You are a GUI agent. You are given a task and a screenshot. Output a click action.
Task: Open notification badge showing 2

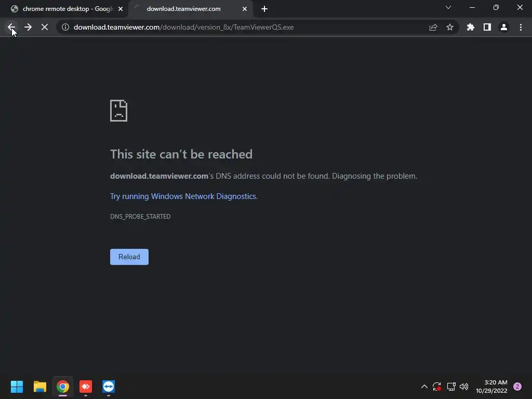[x=517, y=387]
